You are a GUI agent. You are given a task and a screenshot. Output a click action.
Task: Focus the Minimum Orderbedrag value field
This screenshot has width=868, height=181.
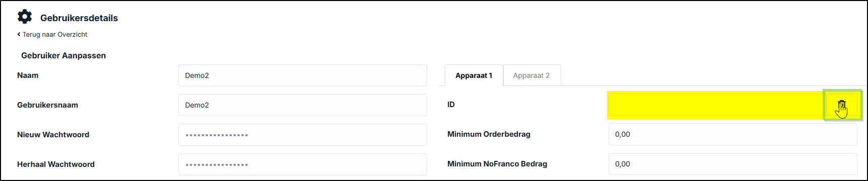732,134
